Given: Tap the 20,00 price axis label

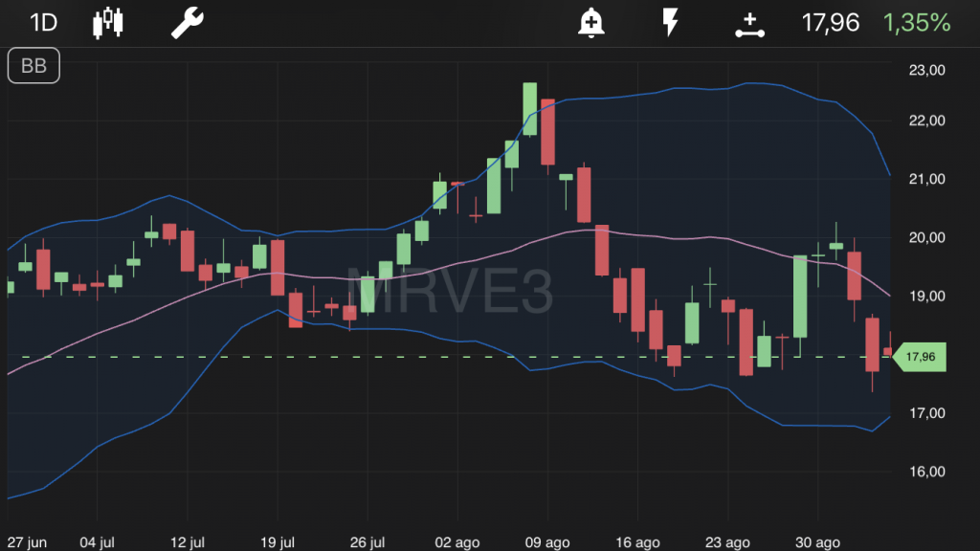Looking at the screenshot, I should click(926, 237).
